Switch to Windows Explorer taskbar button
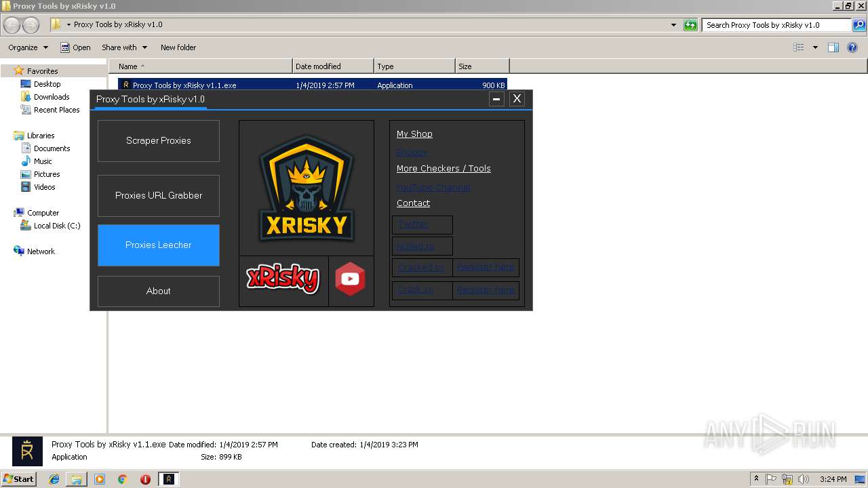 click(x=77, y=479)
